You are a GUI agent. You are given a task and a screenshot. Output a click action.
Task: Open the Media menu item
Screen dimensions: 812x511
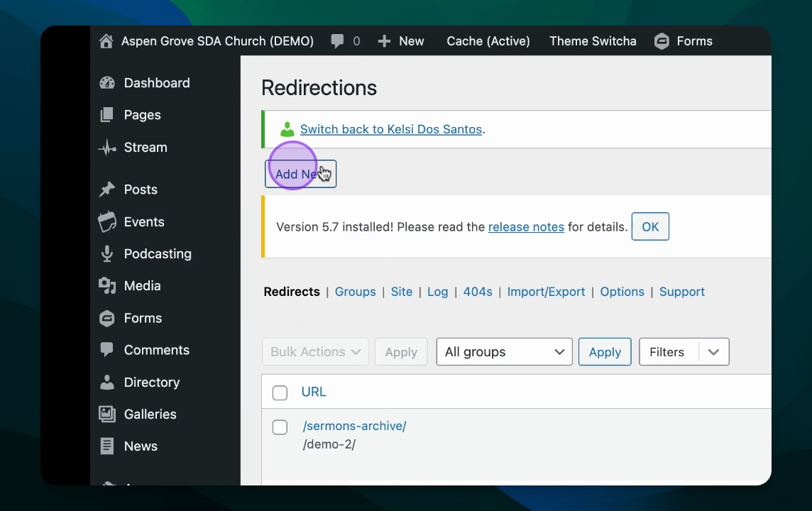click(x=143, y=286)
